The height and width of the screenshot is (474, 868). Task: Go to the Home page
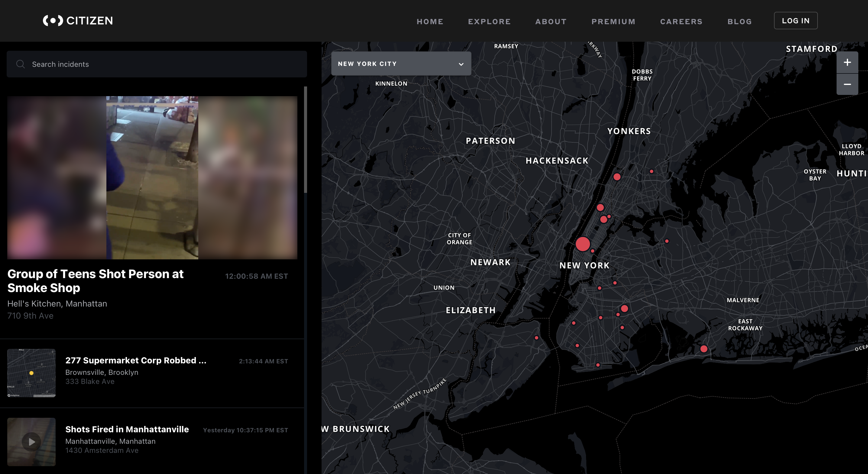click(x=430, y=21)
